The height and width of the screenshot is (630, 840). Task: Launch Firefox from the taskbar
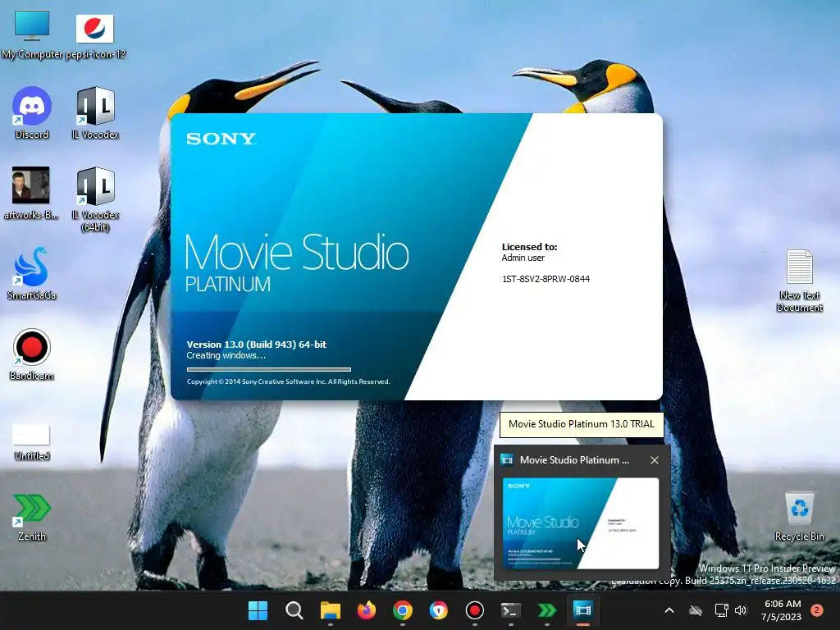coord(367,610)
